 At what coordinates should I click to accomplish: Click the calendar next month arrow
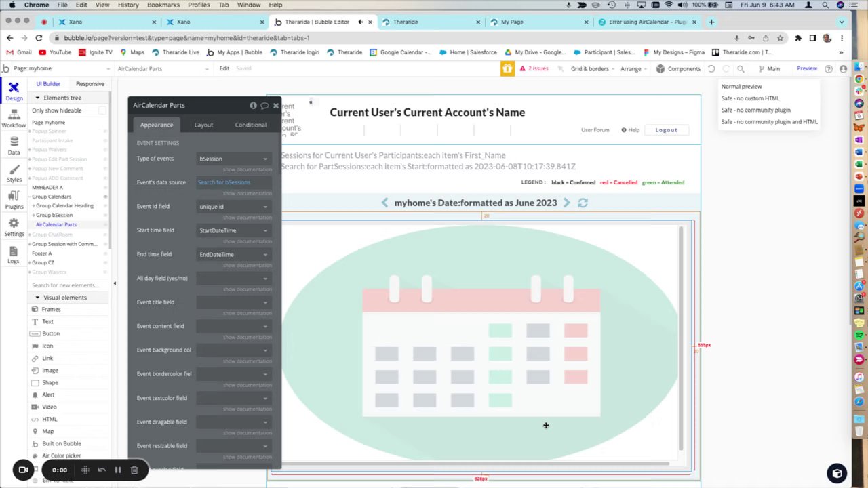(x=566, y=203)
